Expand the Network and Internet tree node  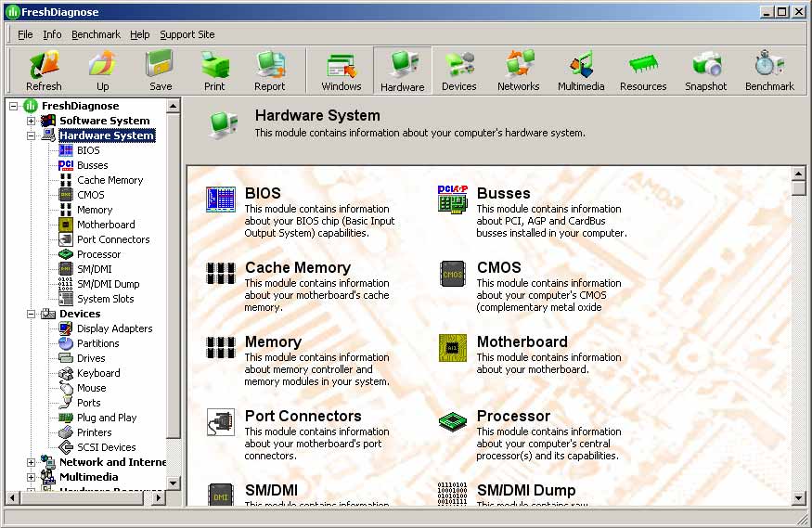(31, 462)
